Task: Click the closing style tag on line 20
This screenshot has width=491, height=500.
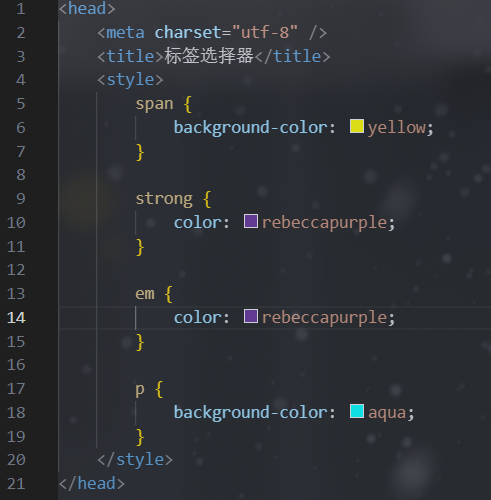Action: (x=135, y=460)
